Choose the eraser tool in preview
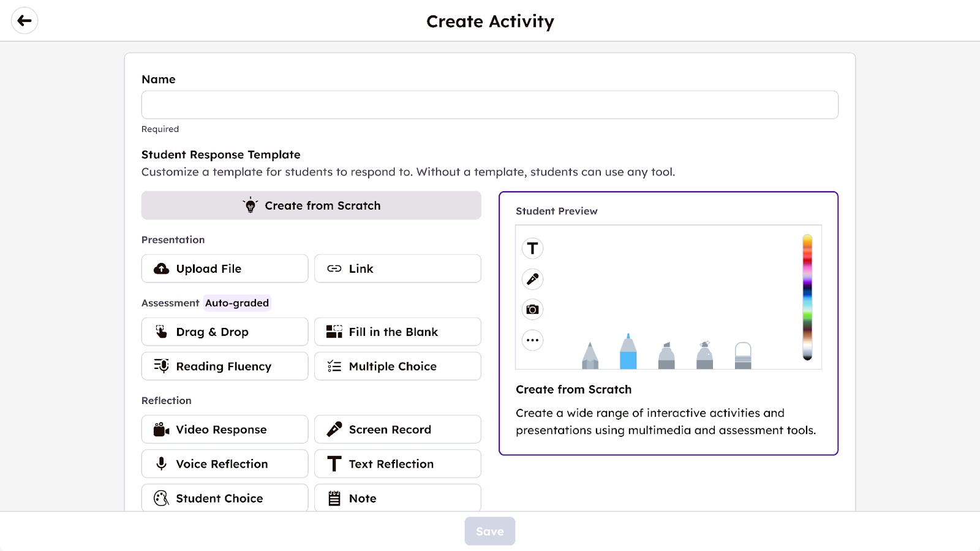This screenshot has width=980, height=551. pyautogui.click(x=742, y=356)
